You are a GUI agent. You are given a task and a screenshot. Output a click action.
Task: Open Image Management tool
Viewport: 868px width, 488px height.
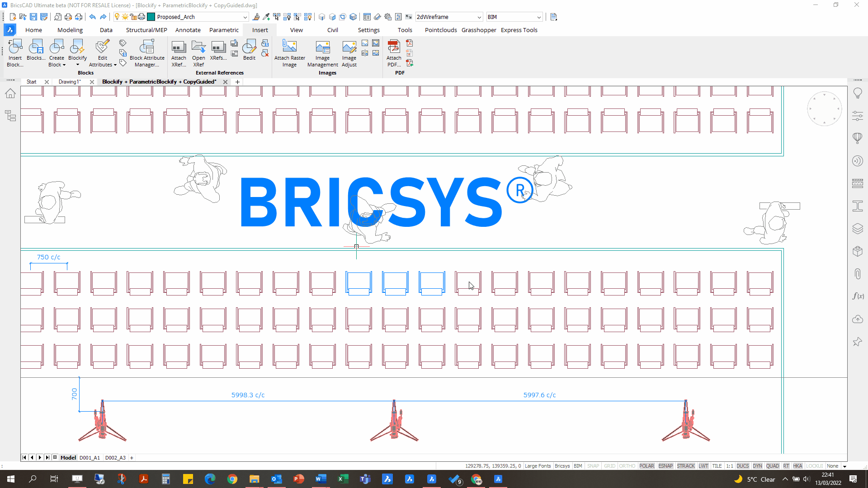click(322, 47)
